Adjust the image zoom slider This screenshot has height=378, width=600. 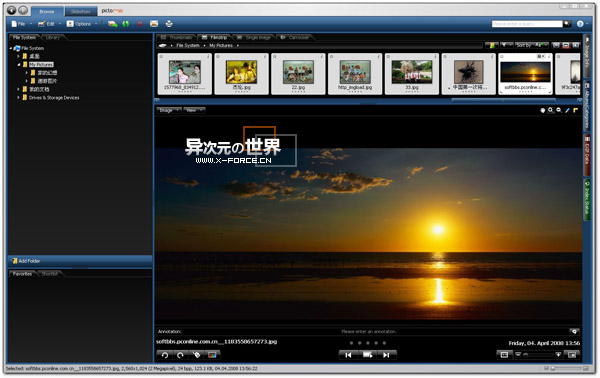(x=538, y=355)
